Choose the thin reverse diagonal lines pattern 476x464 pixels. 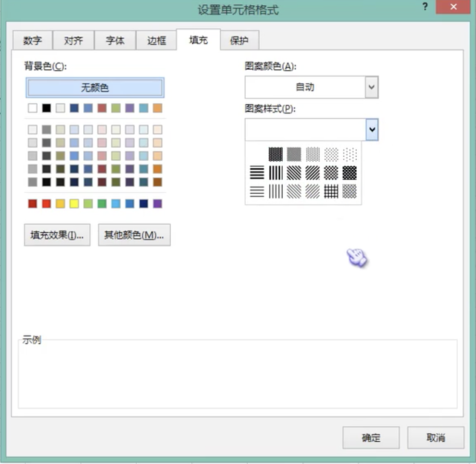coord(294,191)
